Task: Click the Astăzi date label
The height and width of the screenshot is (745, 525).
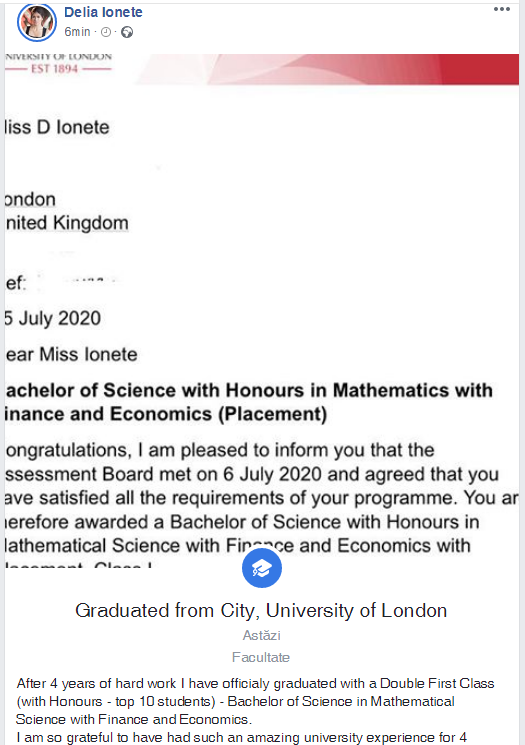Action: click(261, 635)
